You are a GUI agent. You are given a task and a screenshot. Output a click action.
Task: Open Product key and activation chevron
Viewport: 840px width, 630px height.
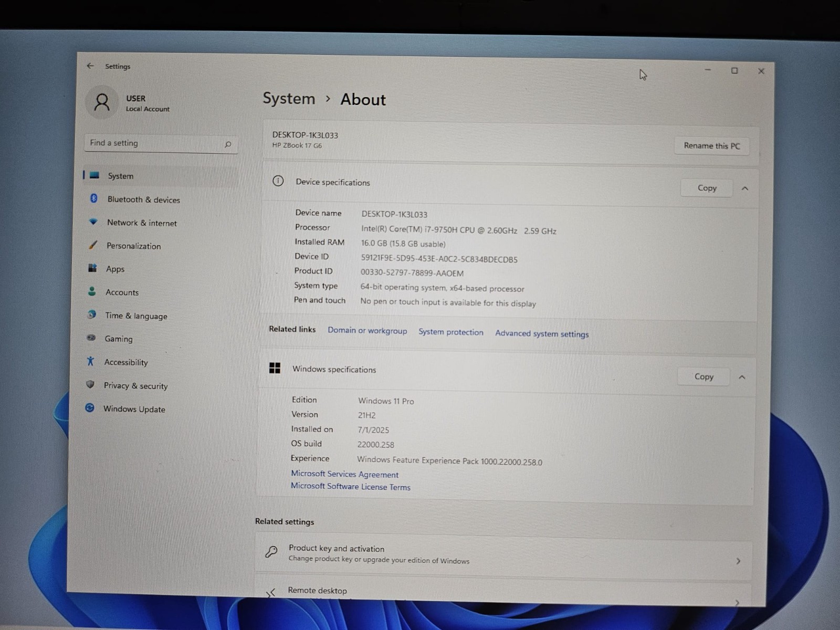coord(739,561)
